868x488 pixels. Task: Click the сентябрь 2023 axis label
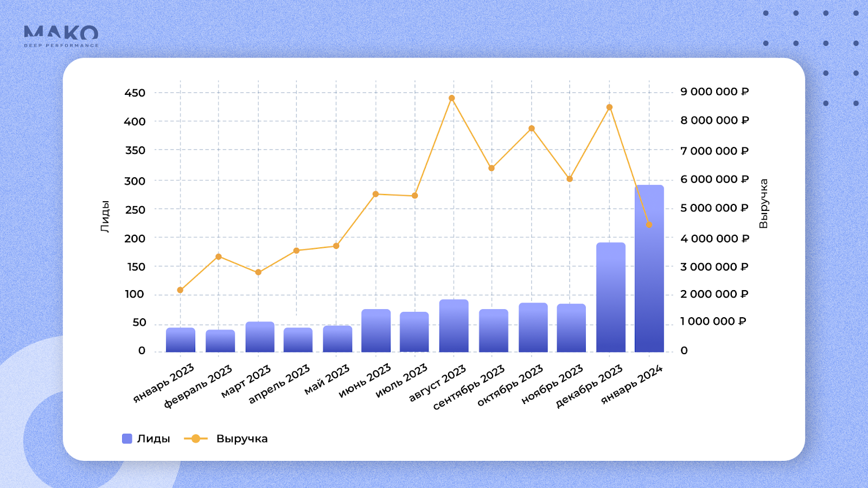click(469, 387)
